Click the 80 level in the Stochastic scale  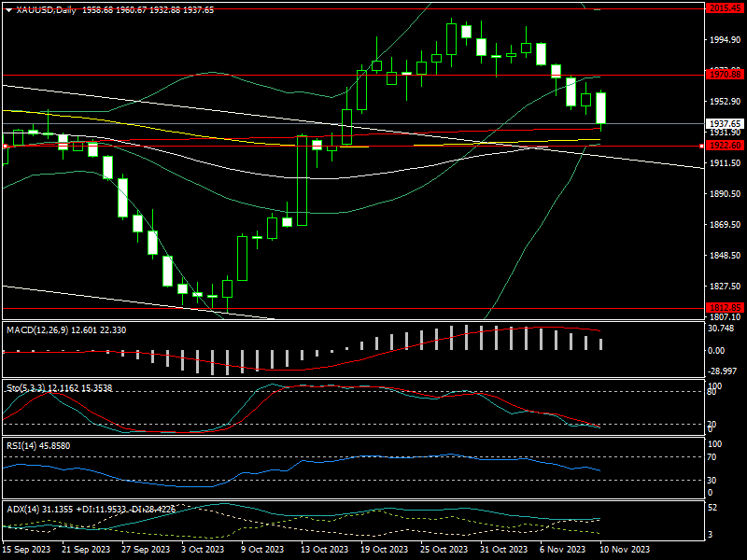pyautogui.click(x=712, y=393)
